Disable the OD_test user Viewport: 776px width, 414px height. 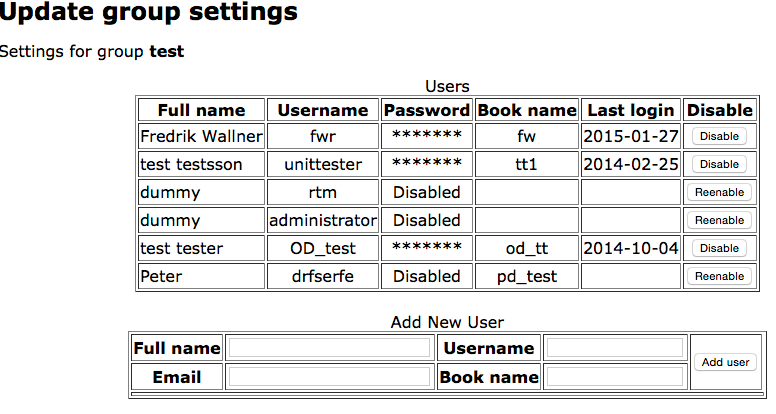tap(719, 248)
